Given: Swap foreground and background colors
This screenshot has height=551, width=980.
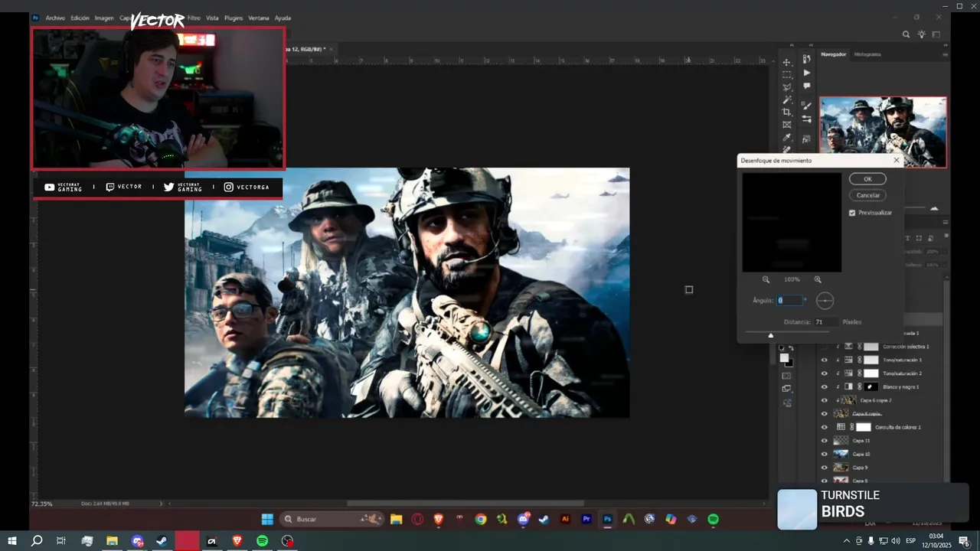Looking at the screenshot, I should click(x=791, y=348).
